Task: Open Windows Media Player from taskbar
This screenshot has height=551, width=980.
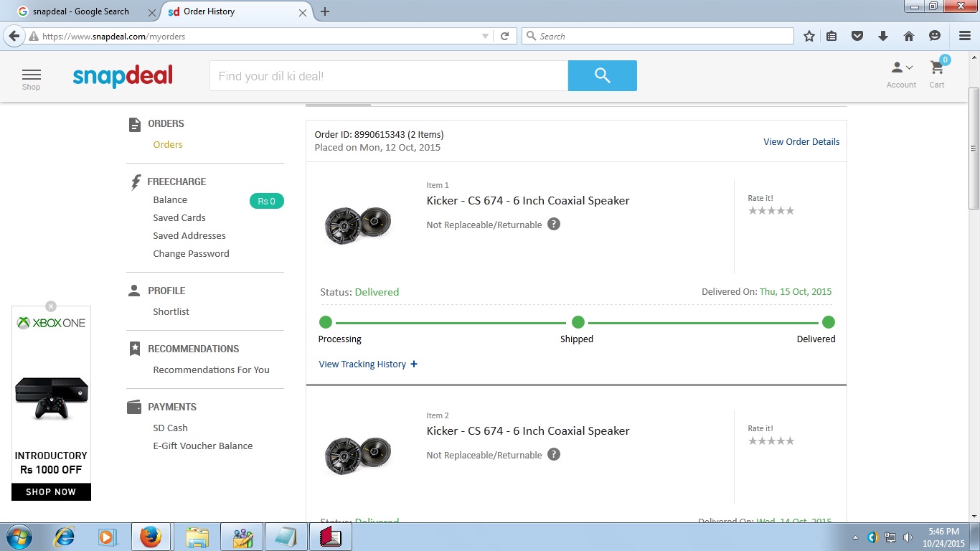Action: pyautogui.click(x=107, y=537)
